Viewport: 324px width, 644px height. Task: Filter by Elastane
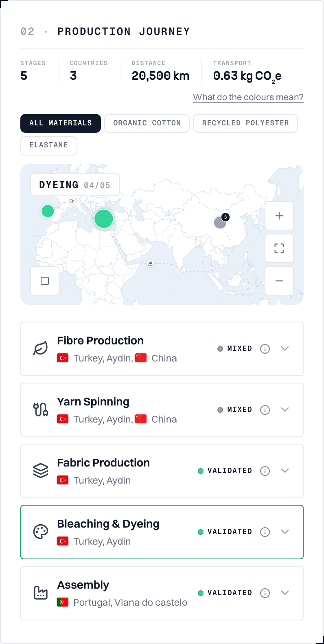(x=49, y=145)
